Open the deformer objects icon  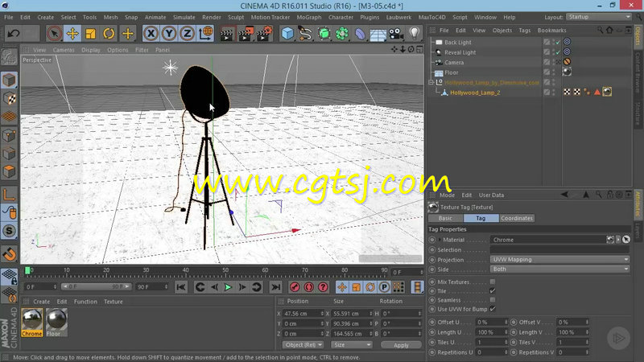pyautogui.click(x=360, y=34)
